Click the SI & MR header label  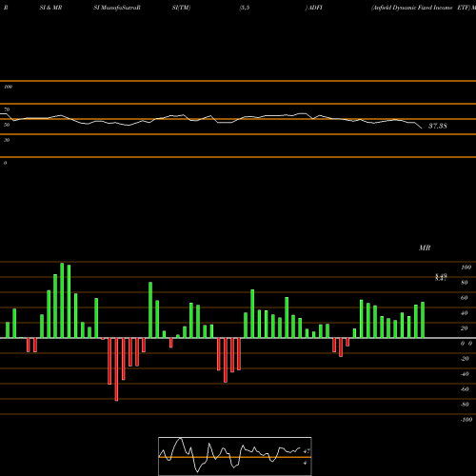(x=50, y=8)
